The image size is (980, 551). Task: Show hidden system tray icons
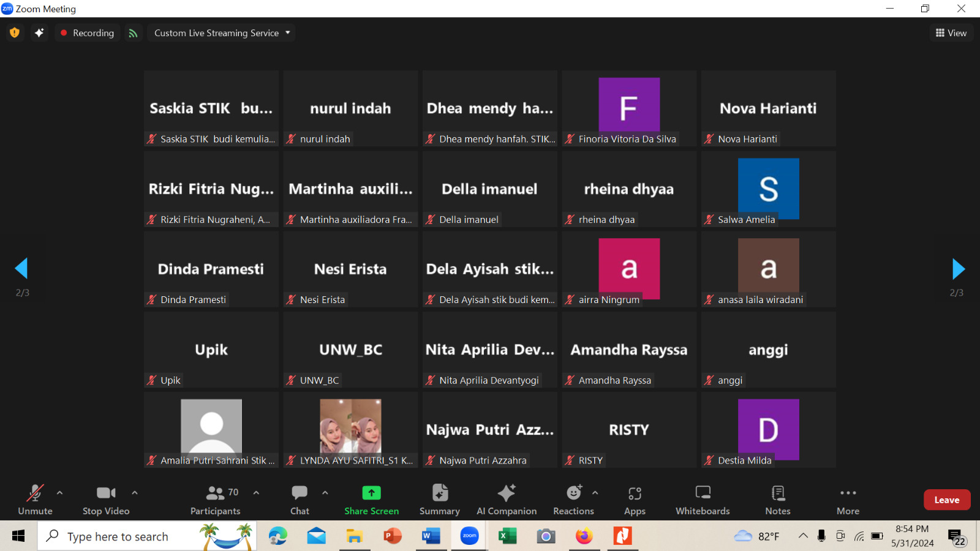[803, 536]
